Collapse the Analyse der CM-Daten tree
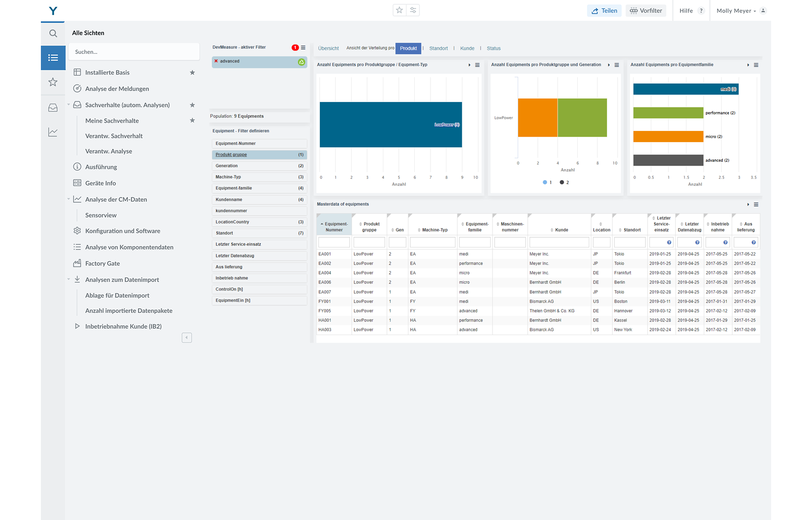Image resolution: width=812 pixels, height=520 pixels. coord(69,199)
